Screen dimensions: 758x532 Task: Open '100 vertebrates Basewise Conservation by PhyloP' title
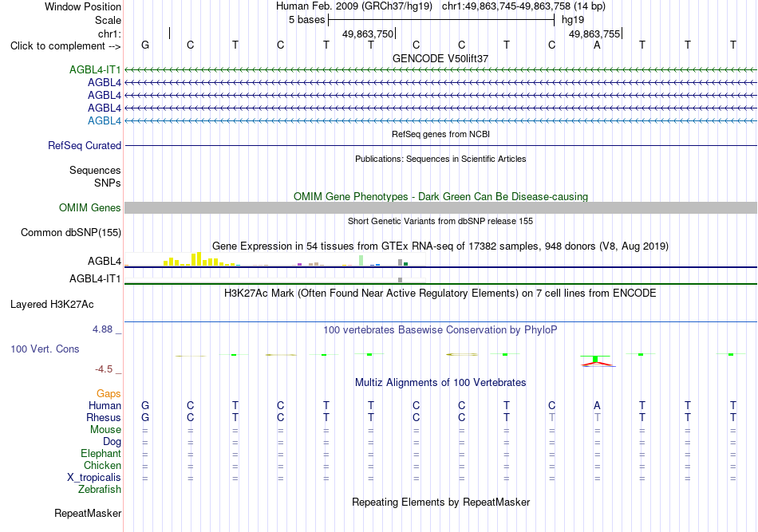440,330
